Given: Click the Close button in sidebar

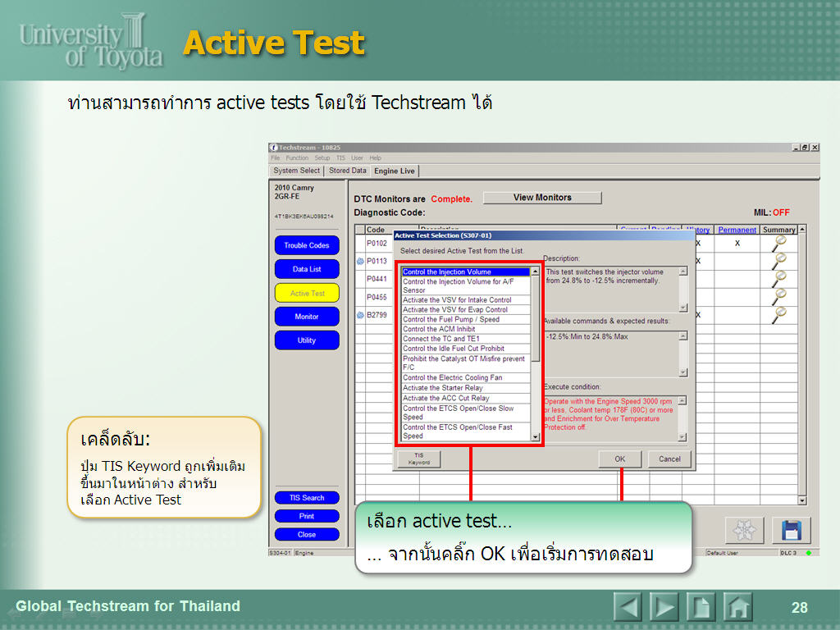Looking at the screenshot, I should click(x=307, y=534).
